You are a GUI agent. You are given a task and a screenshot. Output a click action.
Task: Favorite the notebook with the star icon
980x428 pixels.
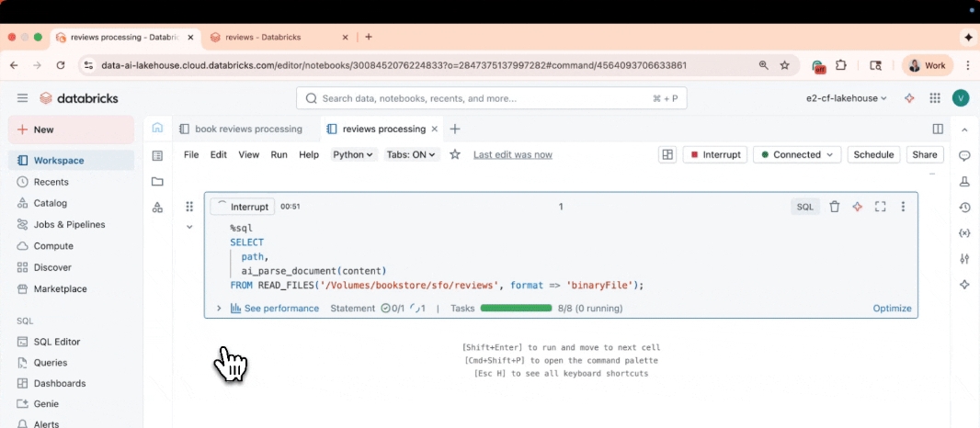(x=454, y=155)
